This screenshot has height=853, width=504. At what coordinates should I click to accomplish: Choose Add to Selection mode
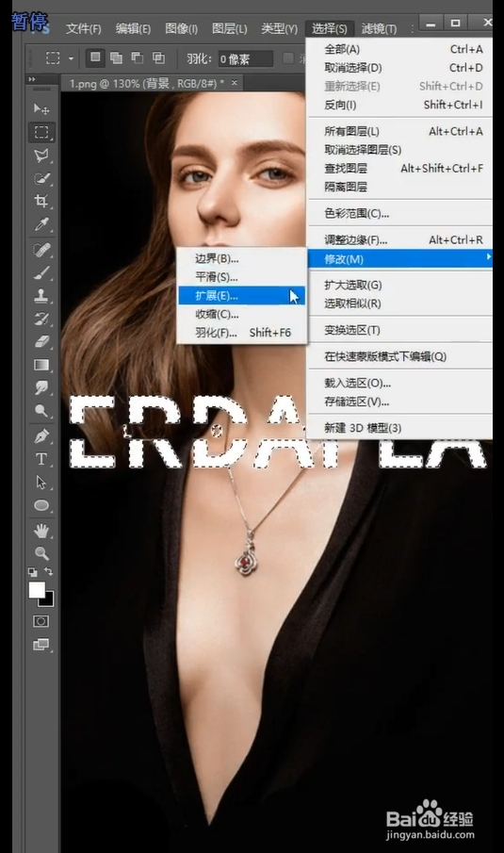coord(116,57)
